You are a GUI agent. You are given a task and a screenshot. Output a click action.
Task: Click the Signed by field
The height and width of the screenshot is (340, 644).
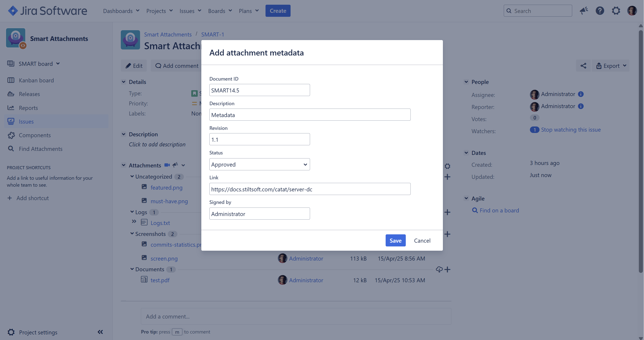pos(259,214)
